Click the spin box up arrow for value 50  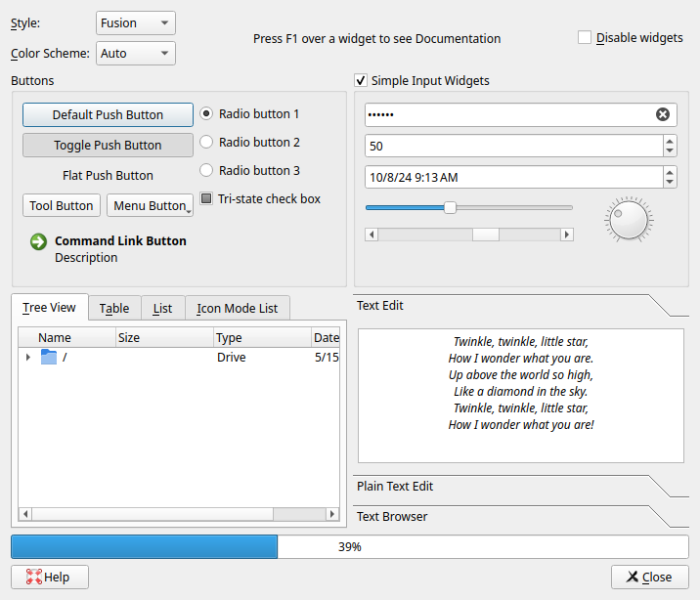tap(669, 141)
